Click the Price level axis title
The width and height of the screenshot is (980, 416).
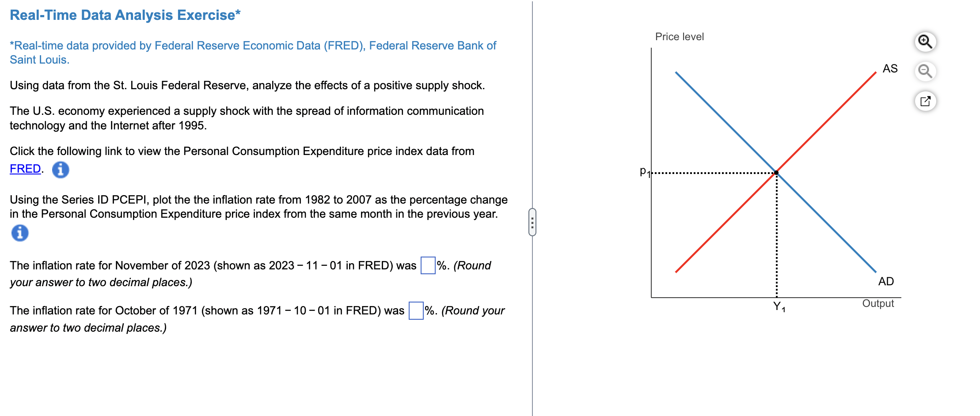[x=679, y=37]
